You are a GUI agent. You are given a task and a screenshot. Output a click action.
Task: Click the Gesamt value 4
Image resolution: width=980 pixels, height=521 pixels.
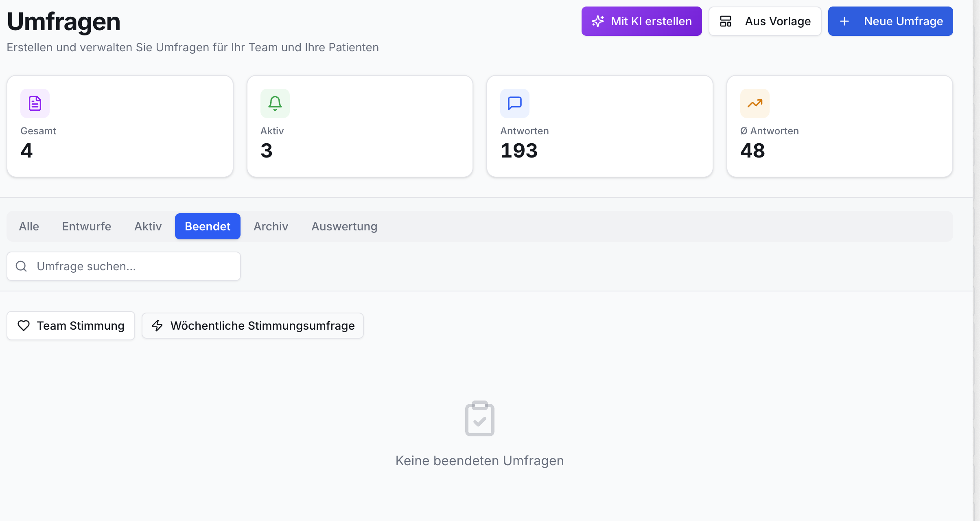coord(26,151)
